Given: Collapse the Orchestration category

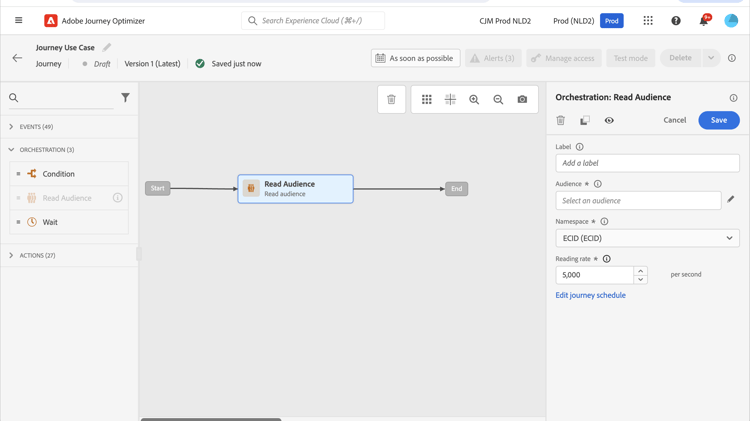Looking at the screenshot, I should (12, 150).
